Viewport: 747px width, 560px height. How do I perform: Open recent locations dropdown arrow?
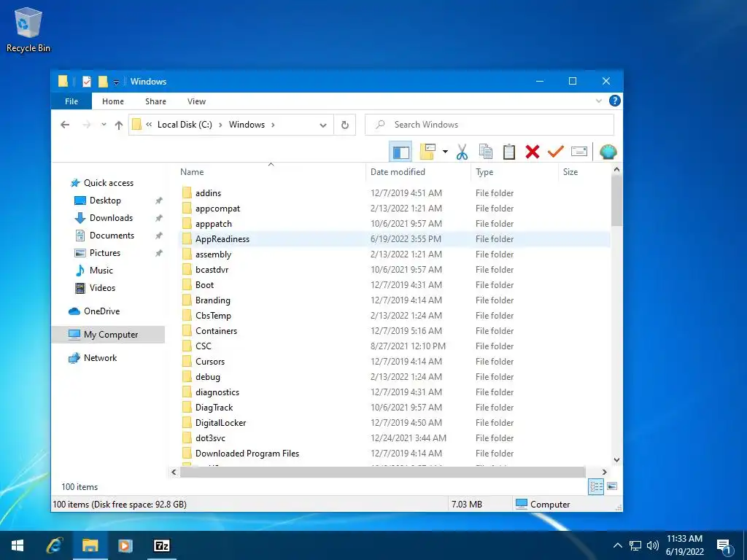[x=104, y=125]
